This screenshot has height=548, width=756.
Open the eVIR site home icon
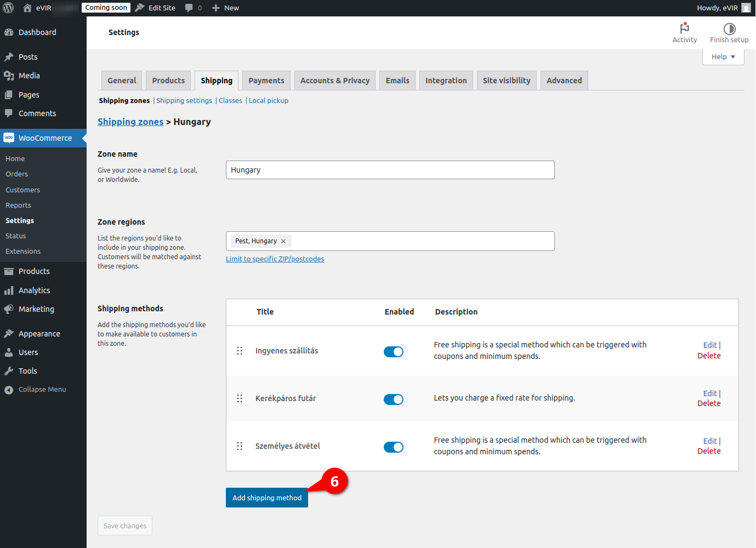tap(27, 8)
